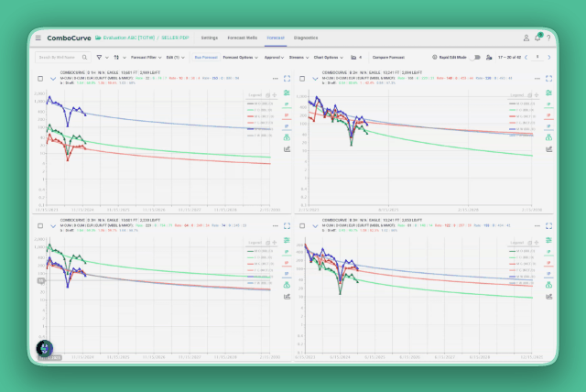Check the top-left well checkbox
Image resolution: width=586 pixels, height=392 pixels.
click(x=40, y=79)
